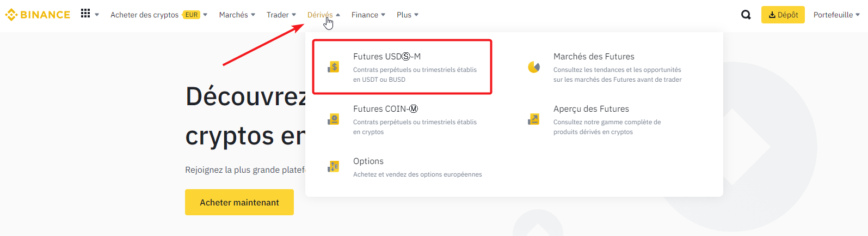
Task: Open the Finance dropdown menu
Action: 368,15
